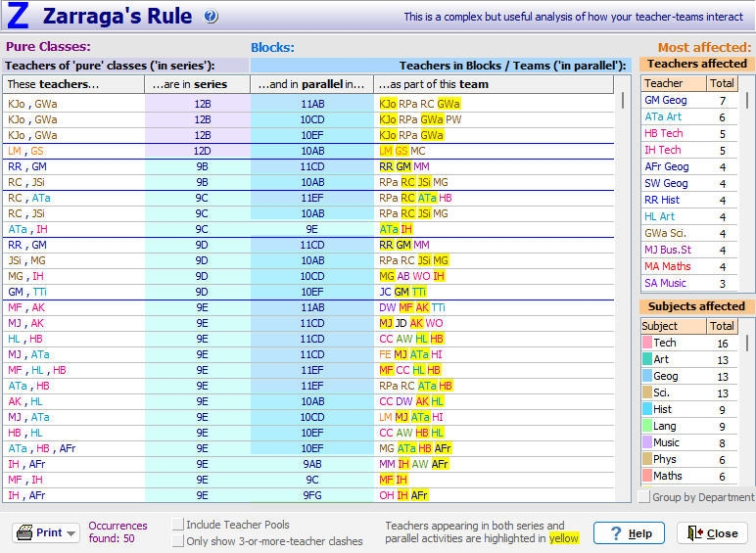This screenshot has height=553, width=756.
Task: Click Teacher column header in affected list
Action: pyautogui.click(x=674, y=83)
